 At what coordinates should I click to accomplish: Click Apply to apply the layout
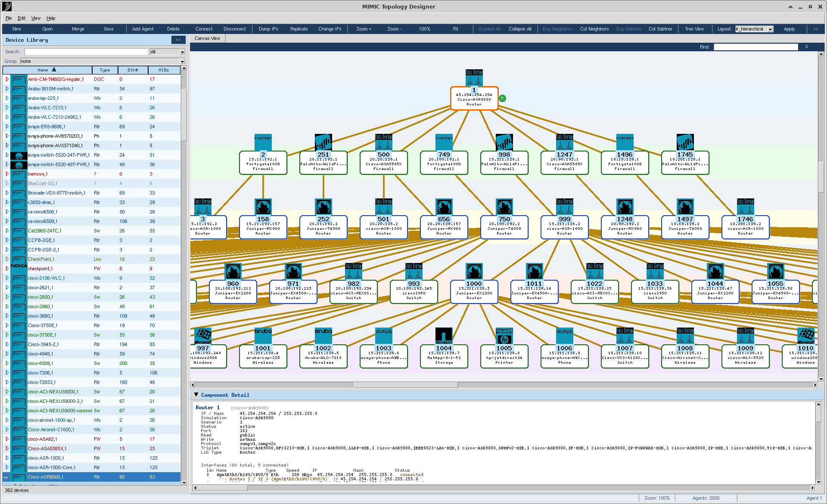coord(789,29)
